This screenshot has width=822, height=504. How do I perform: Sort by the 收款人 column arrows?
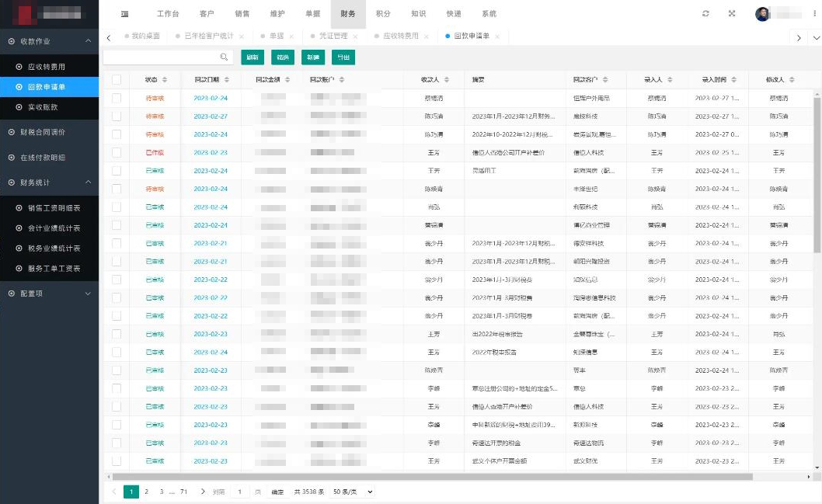447,80
